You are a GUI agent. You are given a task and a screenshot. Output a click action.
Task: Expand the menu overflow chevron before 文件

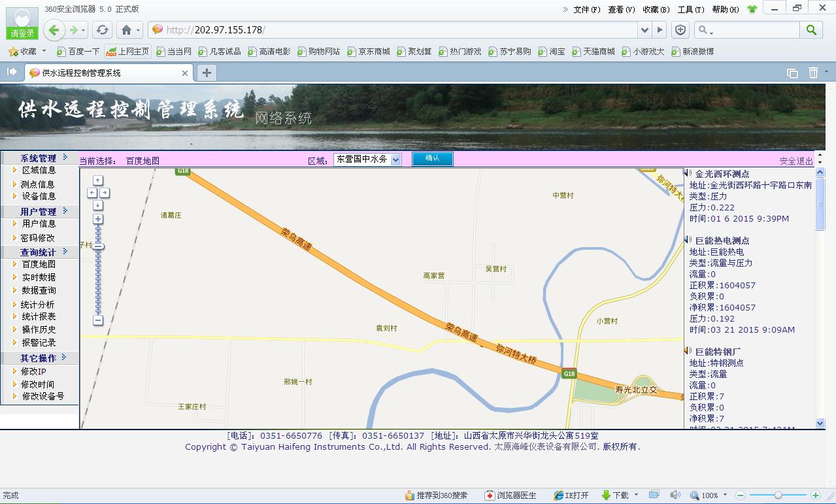566,9
